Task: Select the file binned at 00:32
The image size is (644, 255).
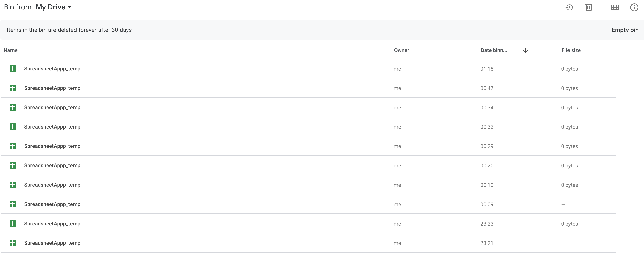Action: tap(52, 127)
